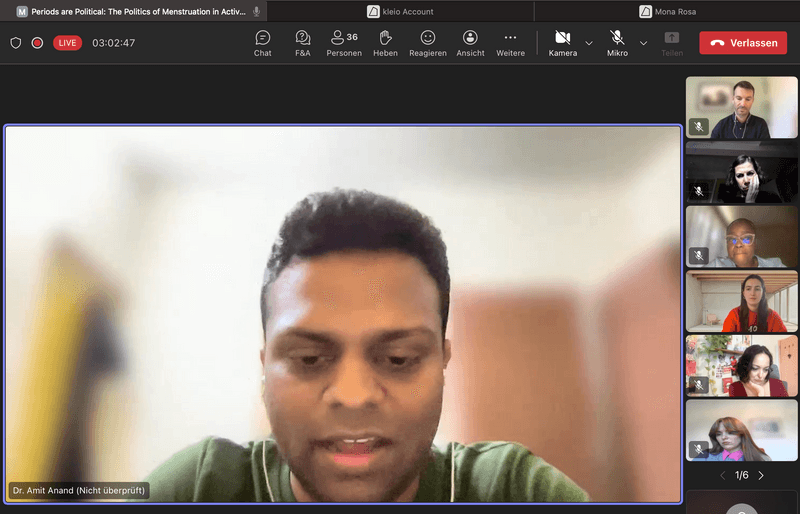Go to previous participant page
The width and height of the screenshot is (800, 514).
tap(722, 476)
